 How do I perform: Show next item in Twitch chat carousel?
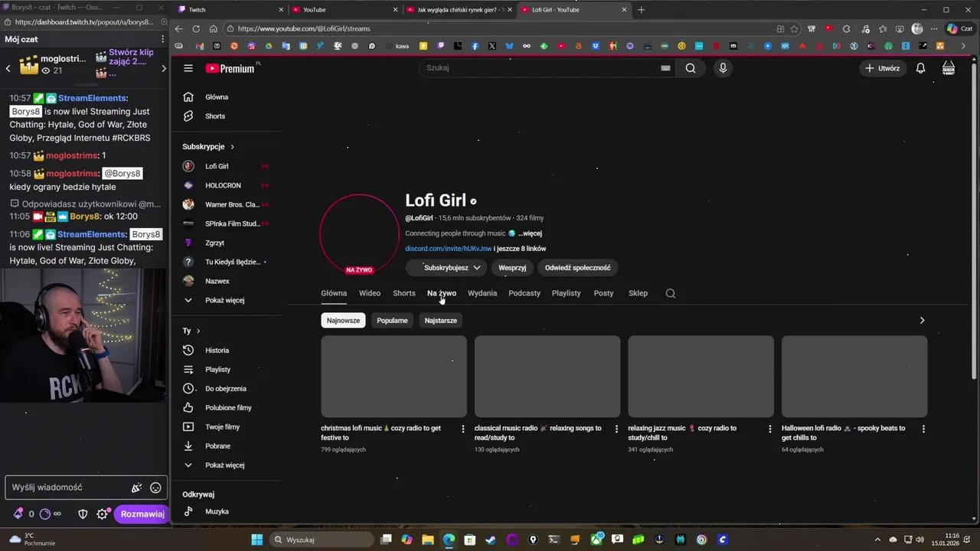pyautogui.click(x=163, y=69)
